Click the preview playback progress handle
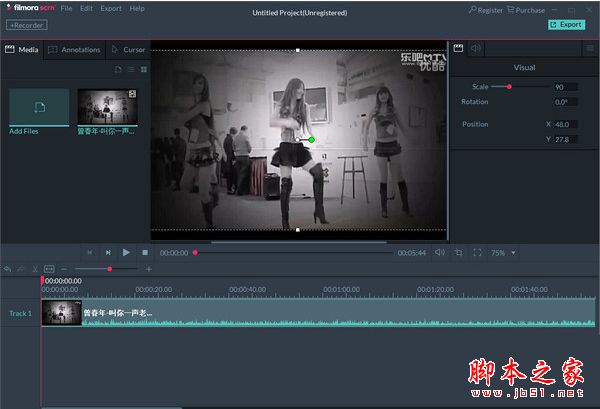 (195, 253)
